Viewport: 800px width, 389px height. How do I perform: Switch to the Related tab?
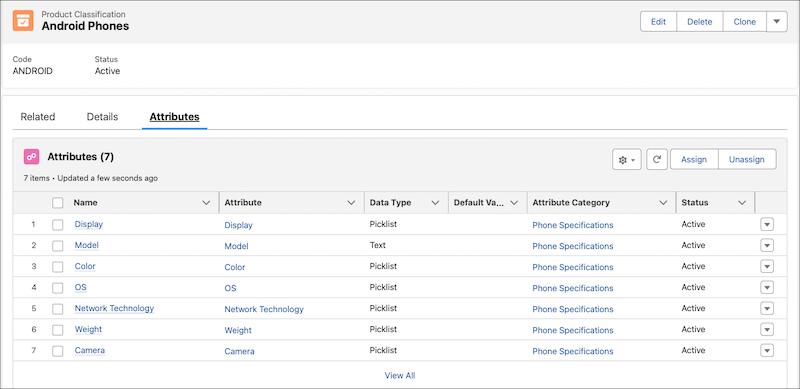[x=38, y=117]
